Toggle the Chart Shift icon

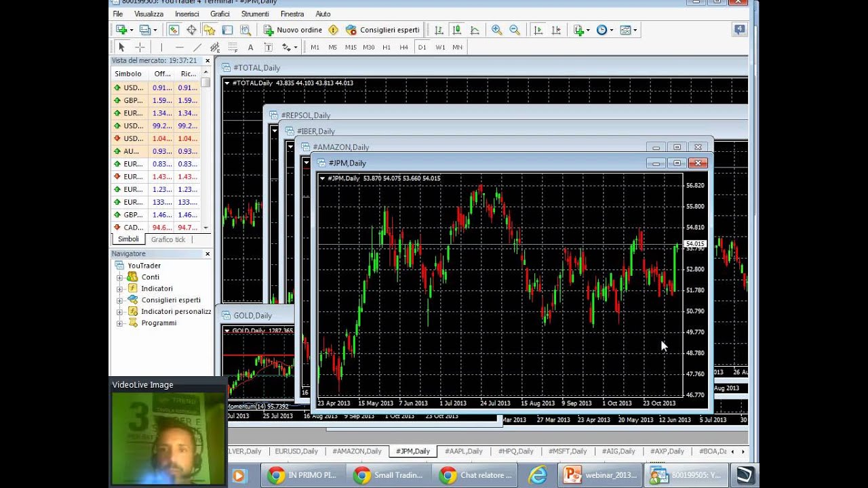pyautogui.click(x=556, y=30)
